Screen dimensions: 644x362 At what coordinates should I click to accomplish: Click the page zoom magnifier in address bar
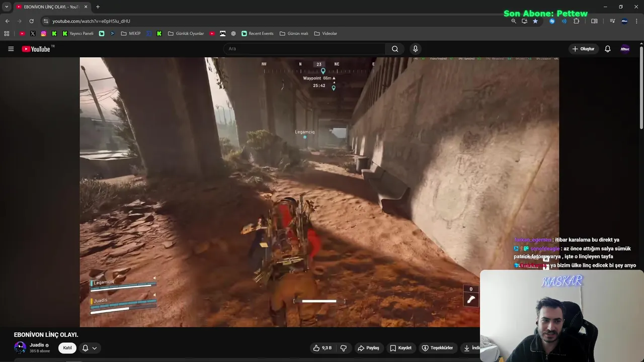point(513,21)
